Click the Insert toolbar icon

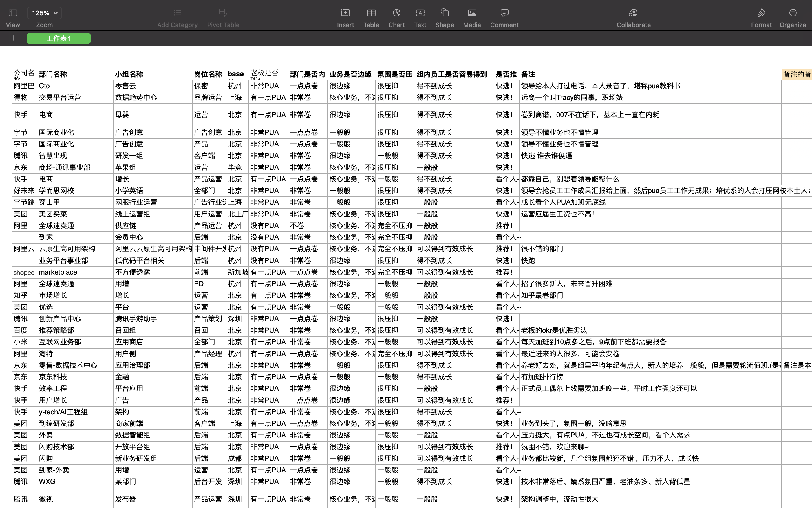[x=345, y=13]
